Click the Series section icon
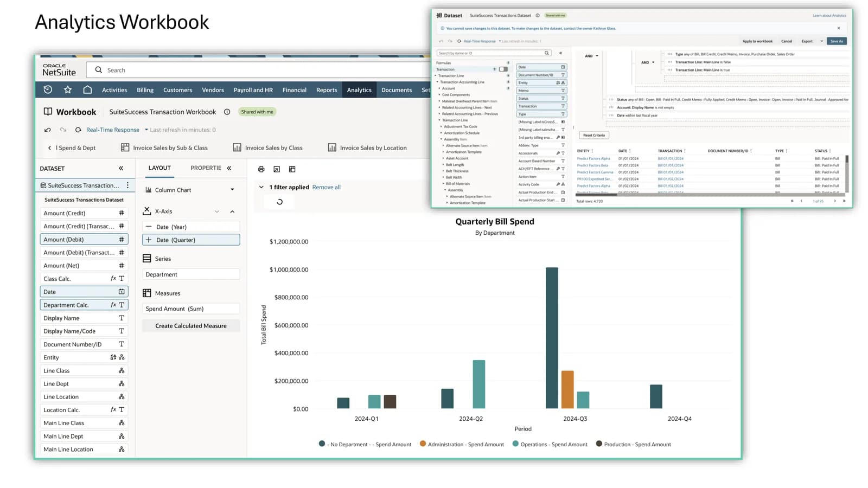 146,259
